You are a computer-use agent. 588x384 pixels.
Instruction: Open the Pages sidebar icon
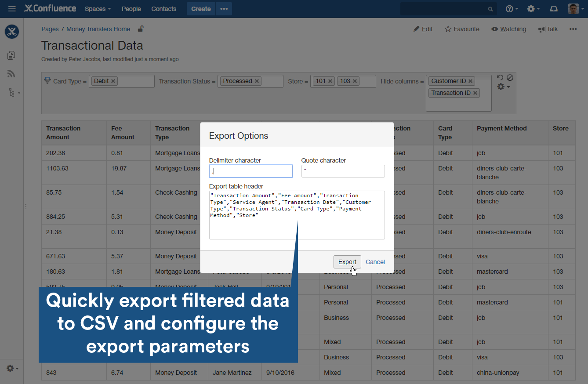coord(11,55)
